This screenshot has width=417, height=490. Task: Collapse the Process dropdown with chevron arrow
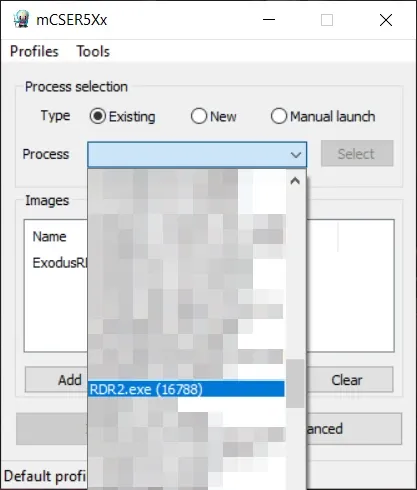point(296,155)
